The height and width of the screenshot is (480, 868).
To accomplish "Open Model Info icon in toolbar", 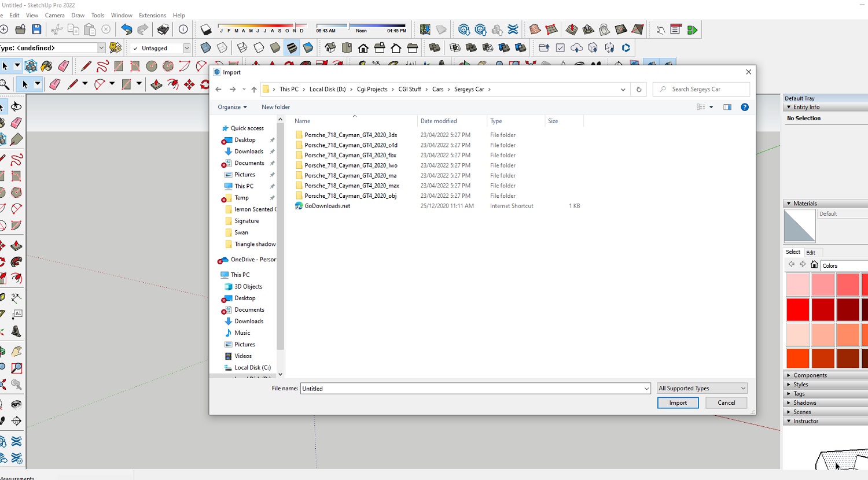I will (183, 29).
